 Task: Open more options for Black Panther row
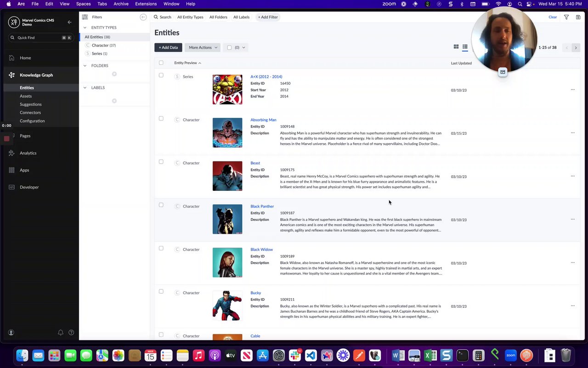click(573, 219)
